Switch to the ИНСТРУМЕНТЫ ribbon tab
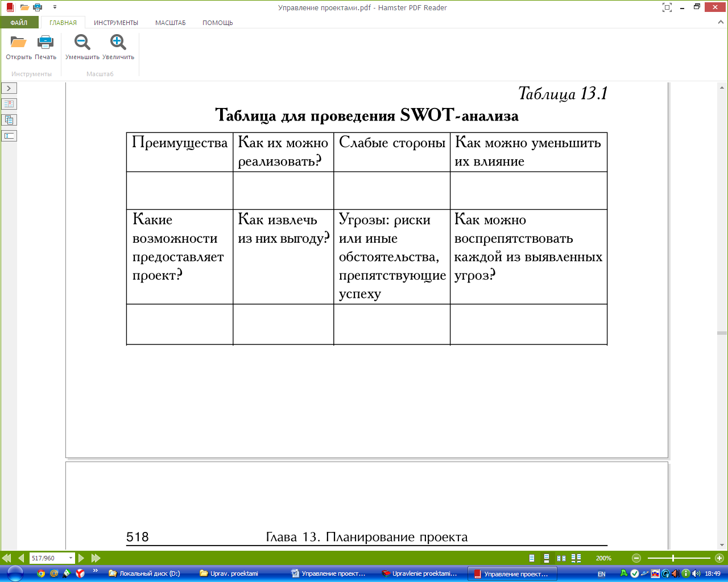 [x=116, y=23]
